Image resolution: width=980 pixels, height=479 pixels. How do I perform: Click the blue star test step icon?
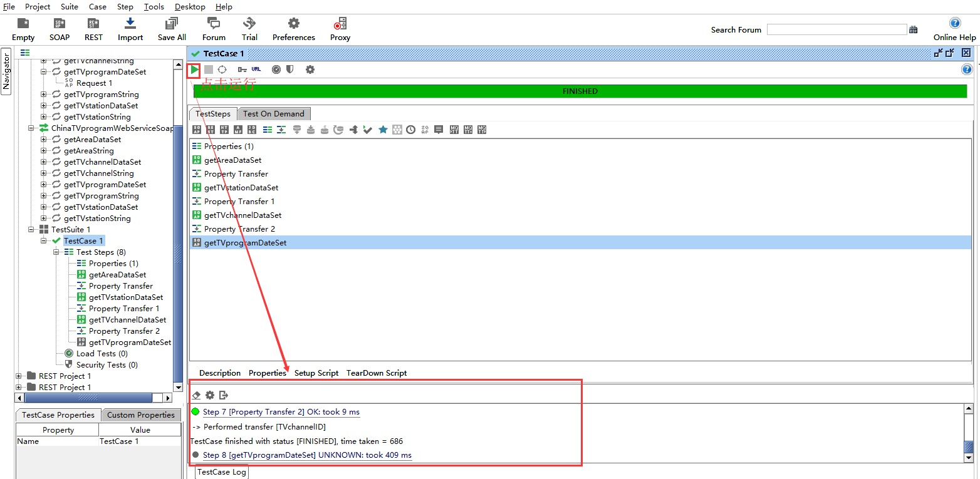[x=383, y=130]
